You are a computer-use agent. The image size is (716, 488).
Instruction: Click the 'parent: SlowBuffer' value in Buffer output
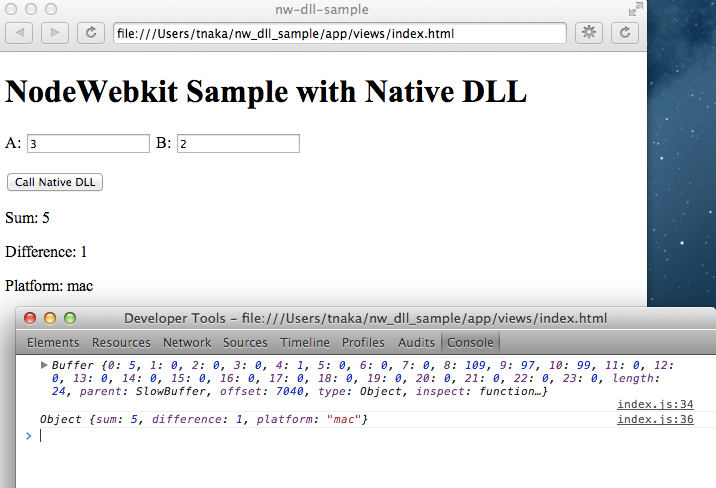[x=142, y=391]
